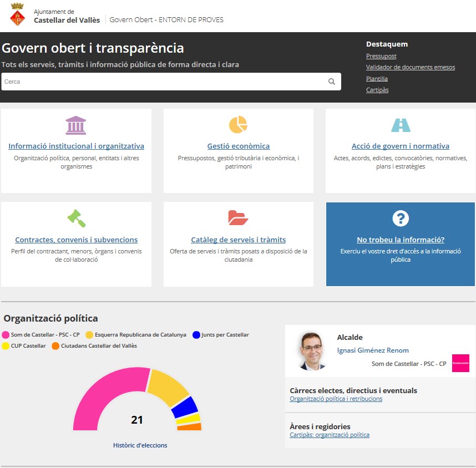
Task: Click the magnifying glass search icon
Action: click(x=332, y=82)
